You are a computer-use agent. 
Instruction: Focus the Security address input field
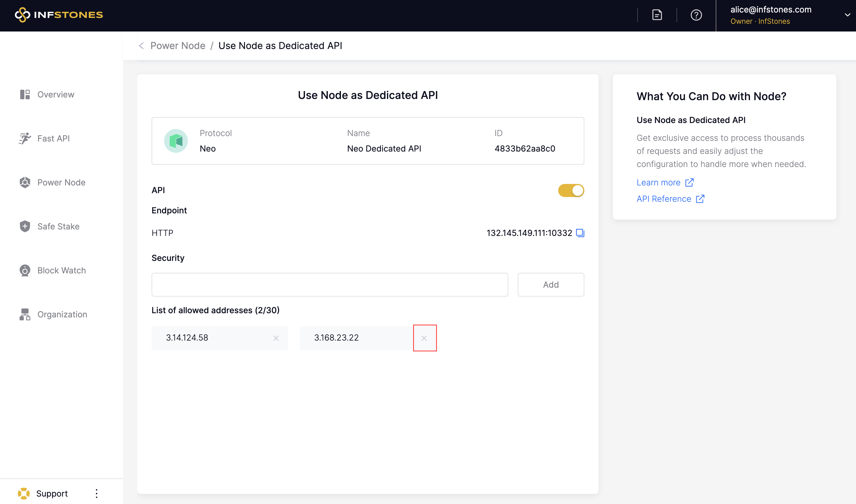tap(330, 285)
